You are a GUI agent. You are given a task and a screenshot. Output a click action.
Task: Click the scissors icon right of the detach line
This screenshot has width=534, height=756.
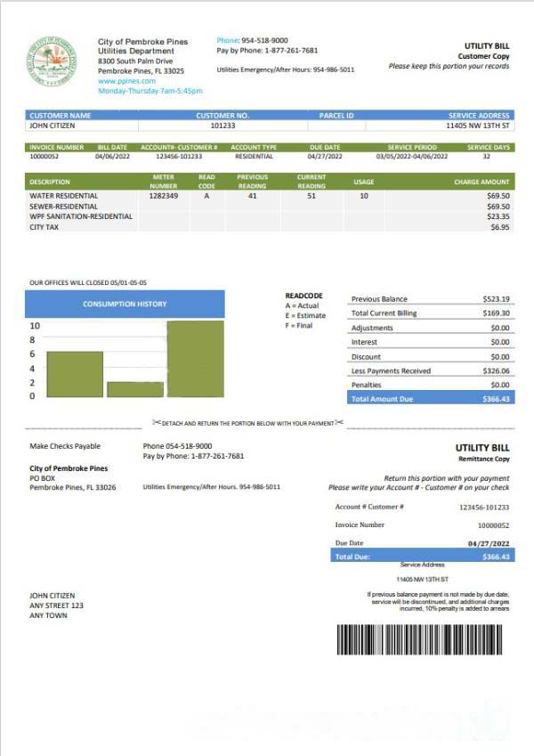pos(338,423)
